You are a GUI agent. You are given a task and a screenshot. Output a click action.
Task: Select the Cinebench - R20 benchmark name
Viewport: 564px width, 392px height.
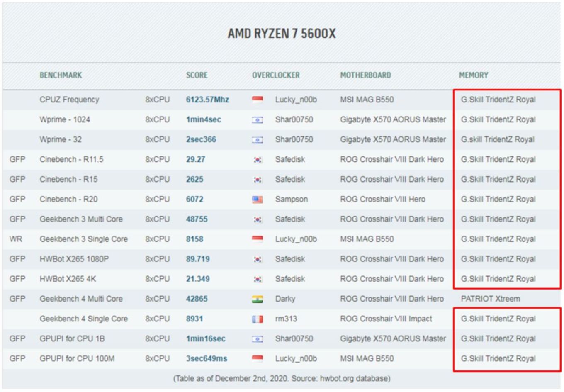click(x=68, y=199)
